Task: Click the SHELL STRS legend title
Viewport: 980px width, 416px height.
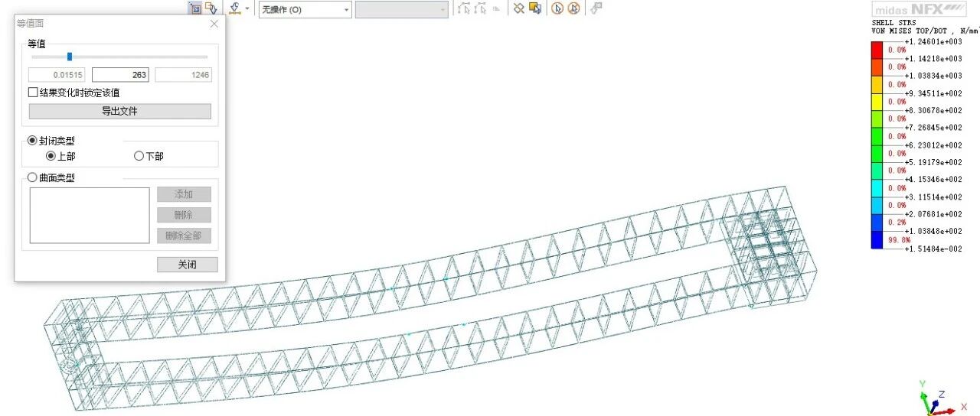Action: point(893,23)
